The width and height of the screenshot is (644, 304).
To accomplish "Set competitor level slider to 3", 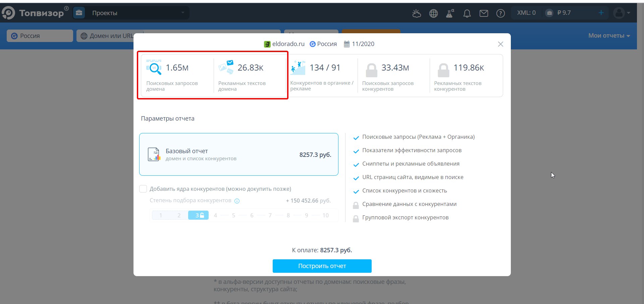I will click(198, 215).
